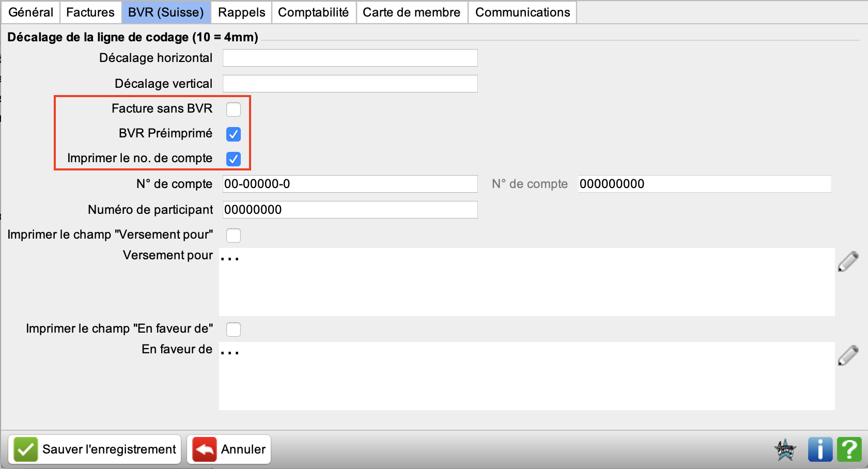The height and width of the screenshot is (469, 868).
Task: Focus the Numéro de participant field
Action: pyautogui.click(x=350, y=210)
